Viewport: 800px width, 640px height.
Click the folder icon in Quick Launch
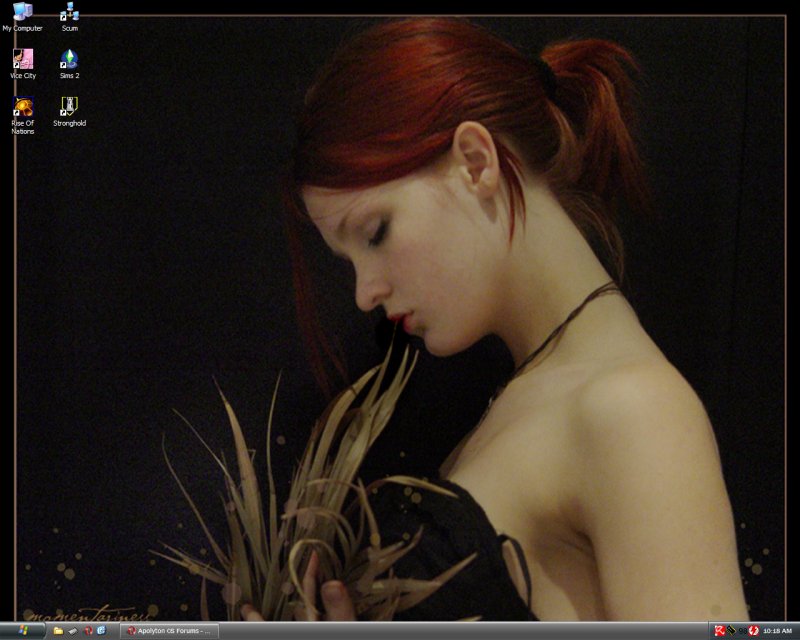coord(58,631)
